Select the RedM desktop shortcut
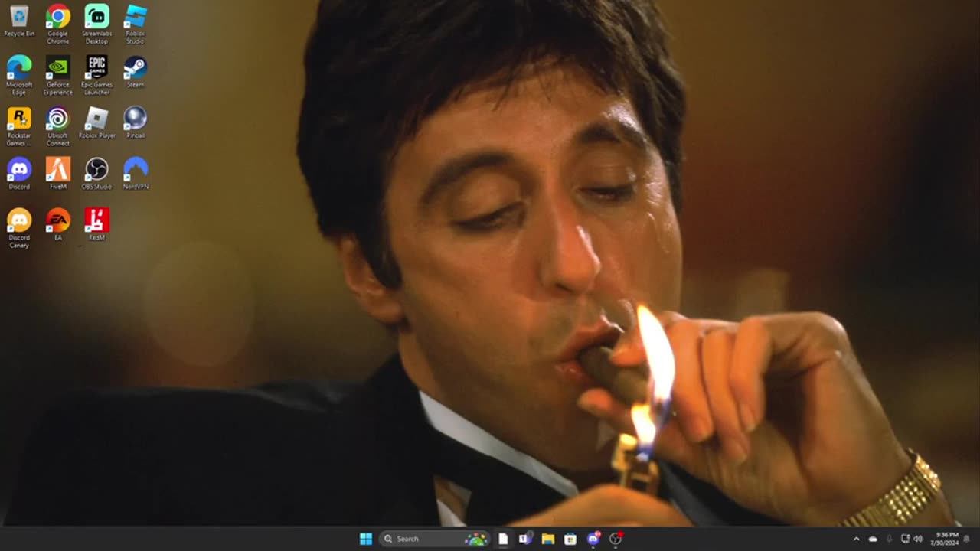This screenshot has width=980, height=551. (96, 224)
